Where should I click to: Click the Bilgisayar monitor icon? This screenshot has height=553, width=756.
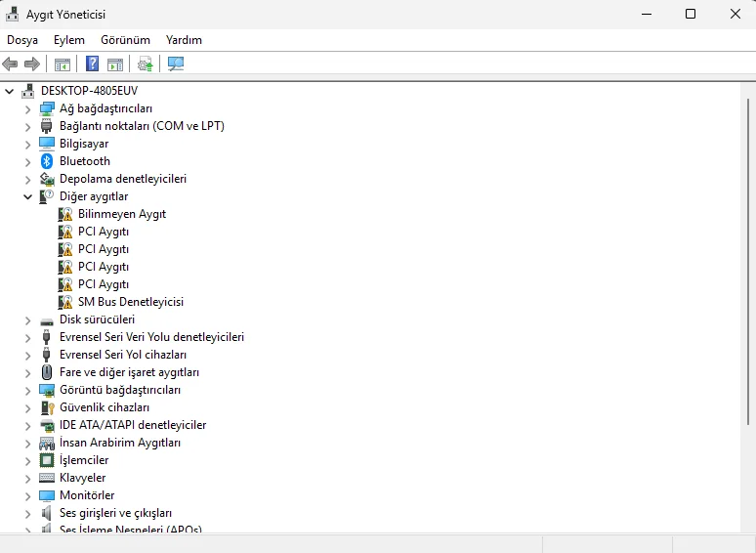pyautogui.click(x=47, y=144)
